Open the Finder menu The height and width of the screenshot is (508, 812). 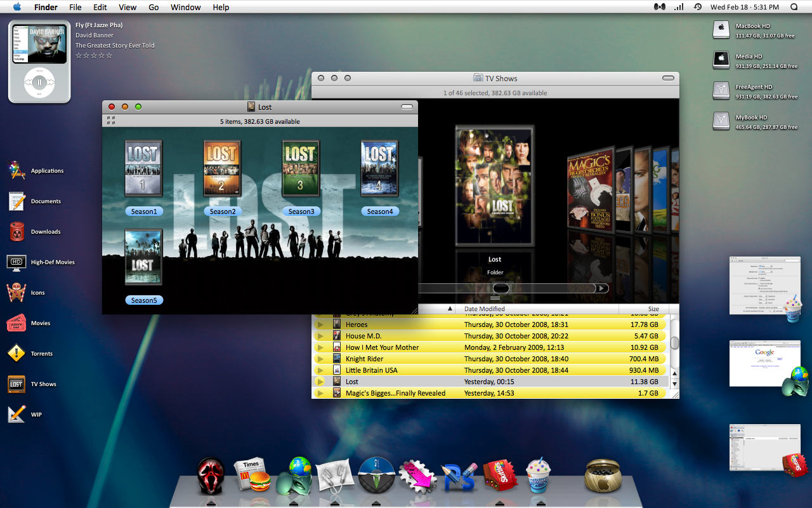[x=45, y=7]
